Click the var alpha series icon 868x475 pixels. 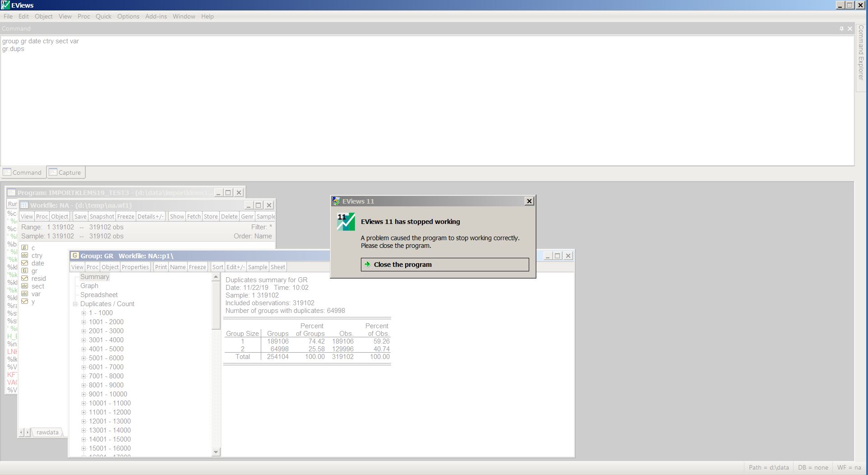pyautogui.click(x=25, y=294)
